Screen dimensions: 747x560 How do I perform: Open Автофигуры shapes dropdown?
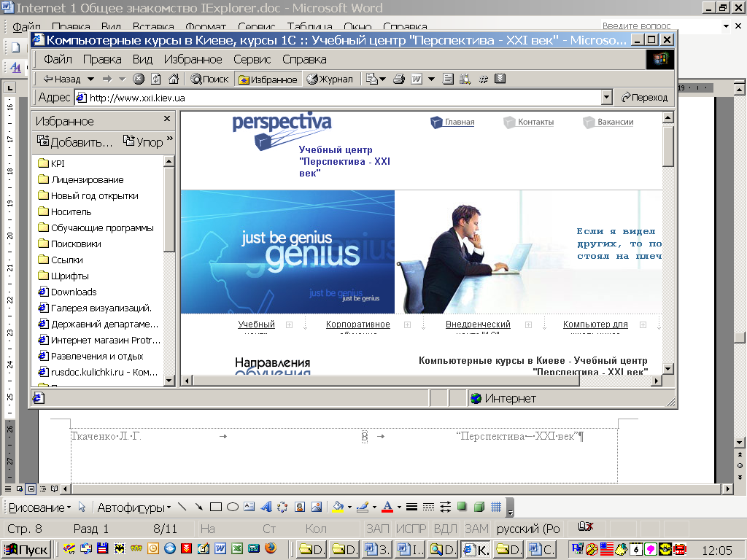(134, 507)
